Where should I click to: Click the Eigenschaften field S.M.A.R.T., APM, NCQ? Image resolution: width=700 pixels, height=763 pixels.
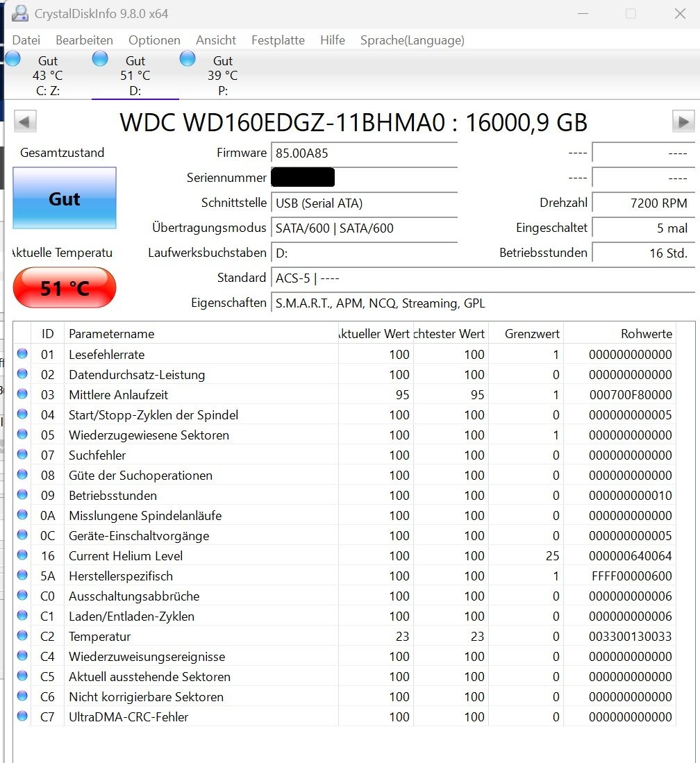tap(483, 303)
